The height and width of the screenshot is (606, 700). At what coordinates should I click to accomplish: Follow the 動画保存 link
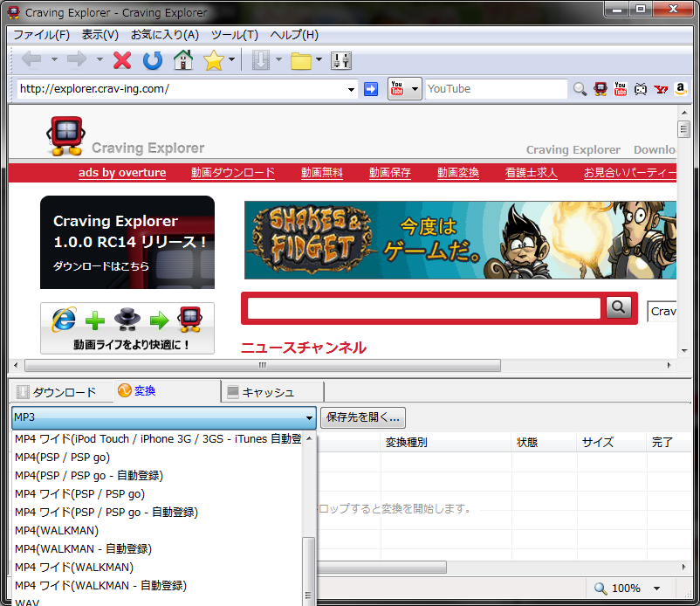tap(390, 172)
